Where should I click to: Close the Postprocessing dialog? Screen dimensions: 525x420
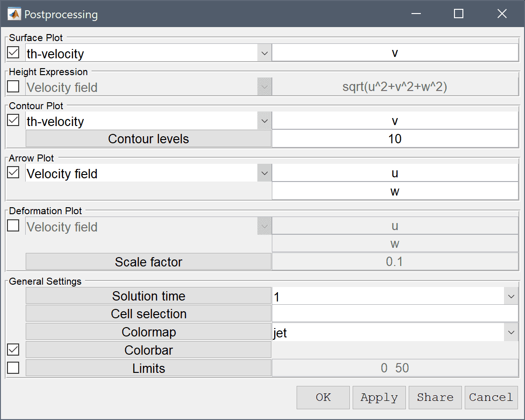502,14
